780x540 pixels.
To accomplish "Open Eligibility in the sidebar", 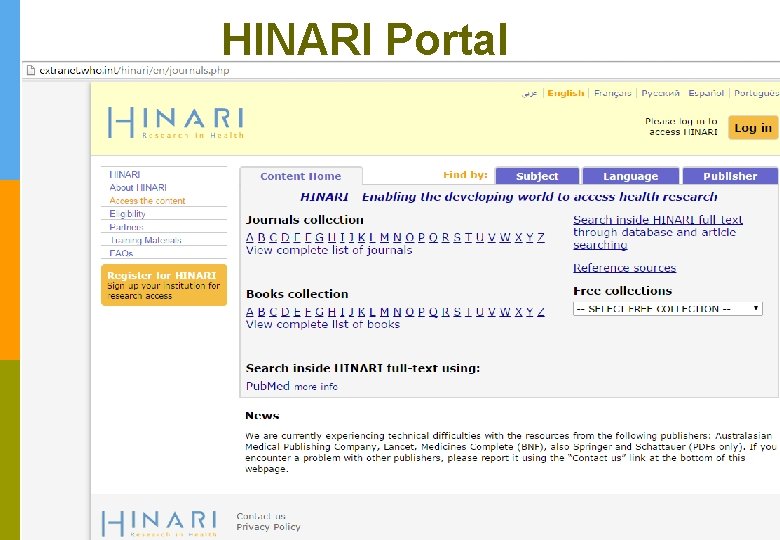I will click(x=127, y=214).
